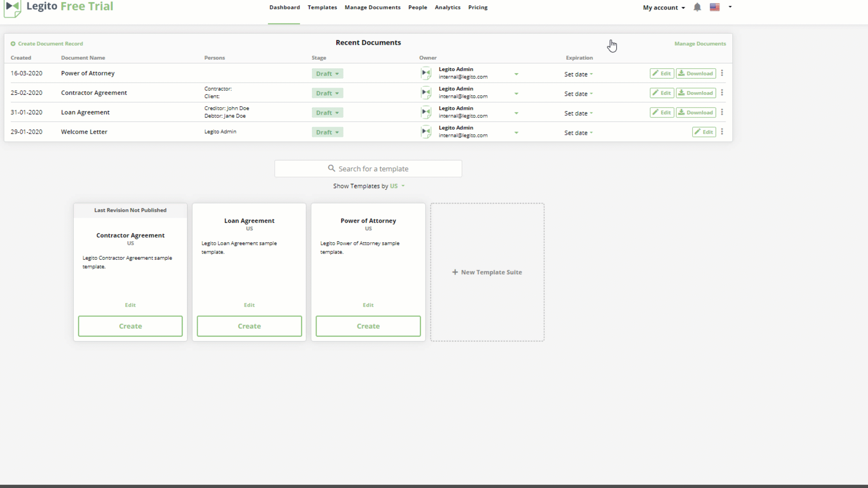Open Draft stage dropdown for Power of Attorney
The image size is (868, 488).
[x=327, y=74]
